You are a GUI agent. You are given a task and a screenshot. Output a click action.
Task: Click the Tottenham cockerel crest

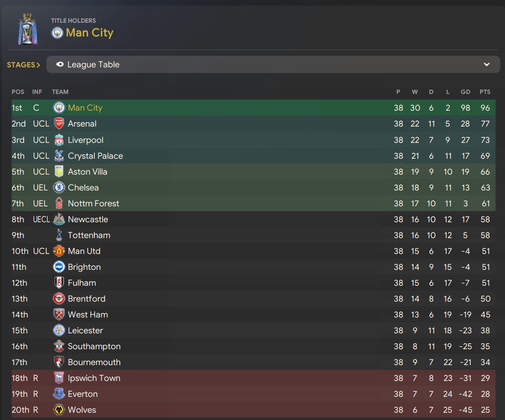click(59, 235)
